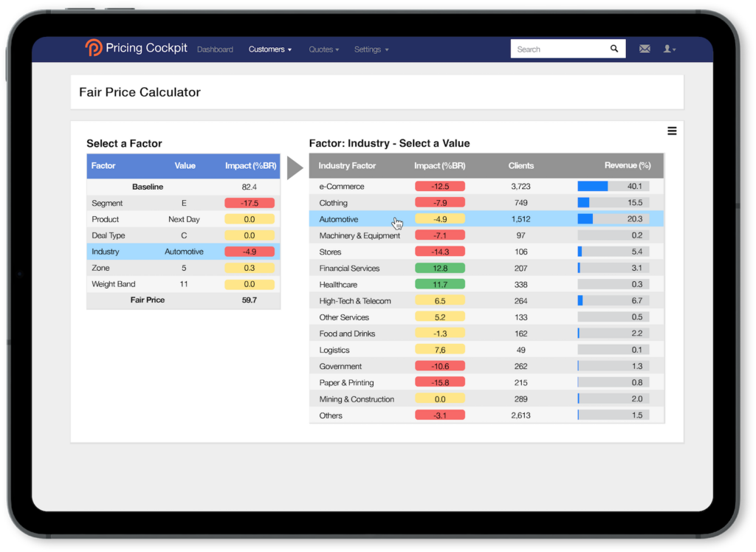The height and width of the screenshot is (552, 756).
Task: Open the Settings dropdown menu
Action: pyautogui.click(x=371, y=49)
